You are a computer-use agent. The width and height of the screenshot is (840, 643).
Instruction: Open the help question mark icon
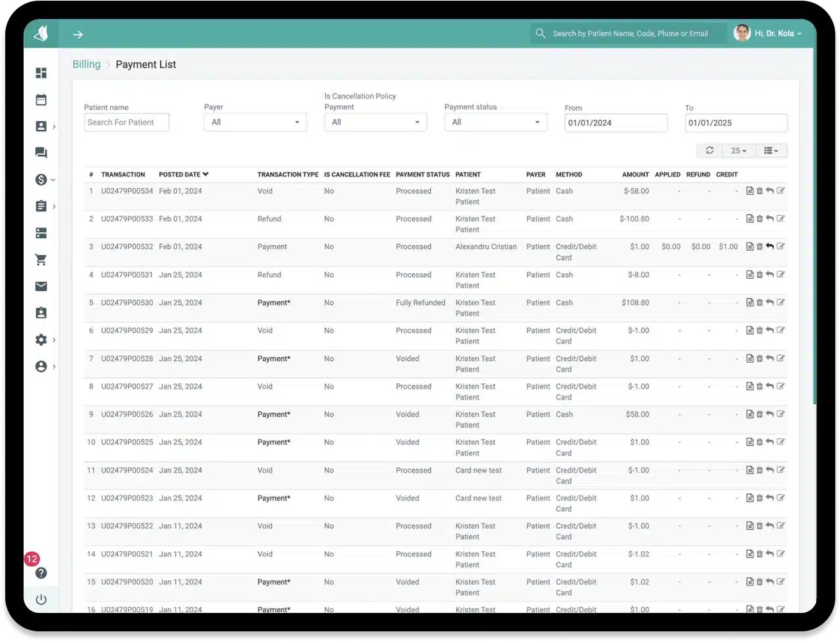pyautogui.click(x=41, y=573)
